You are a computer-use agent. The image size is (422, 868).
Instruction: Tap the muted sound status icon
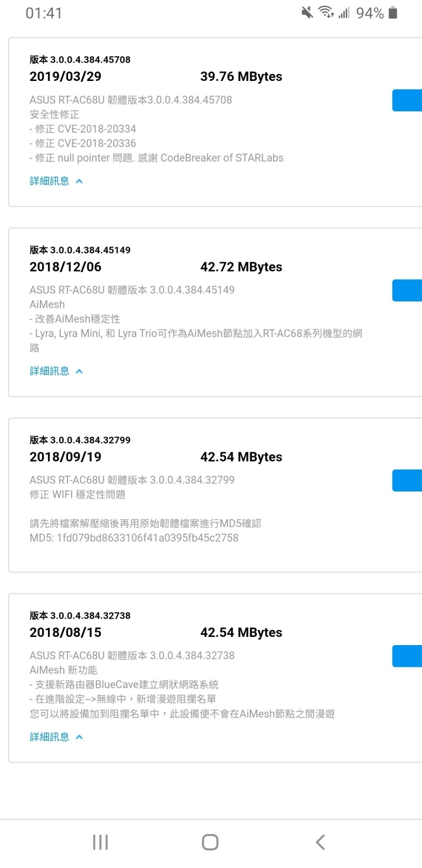(x=307, y=12)
